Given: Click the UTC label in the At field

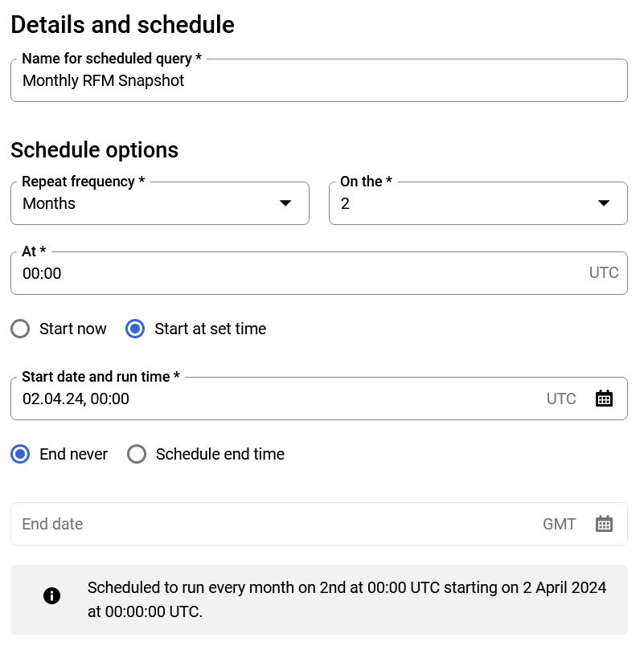Looking at the screenshot, I should pos(604,272).
